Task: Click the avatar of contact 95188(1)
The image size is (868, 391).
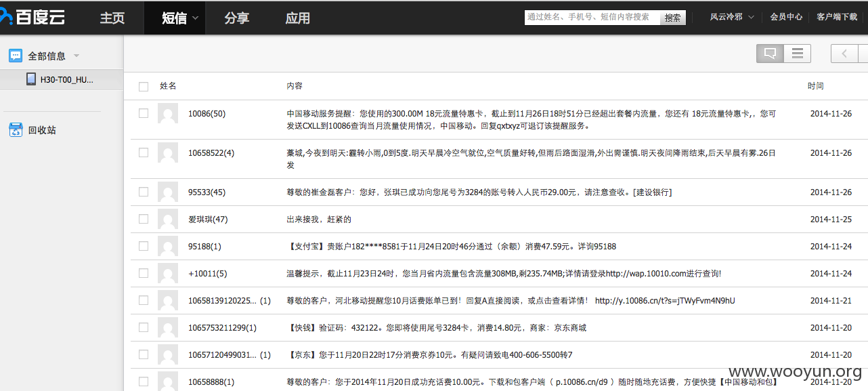Action: (x=168, y=246)
